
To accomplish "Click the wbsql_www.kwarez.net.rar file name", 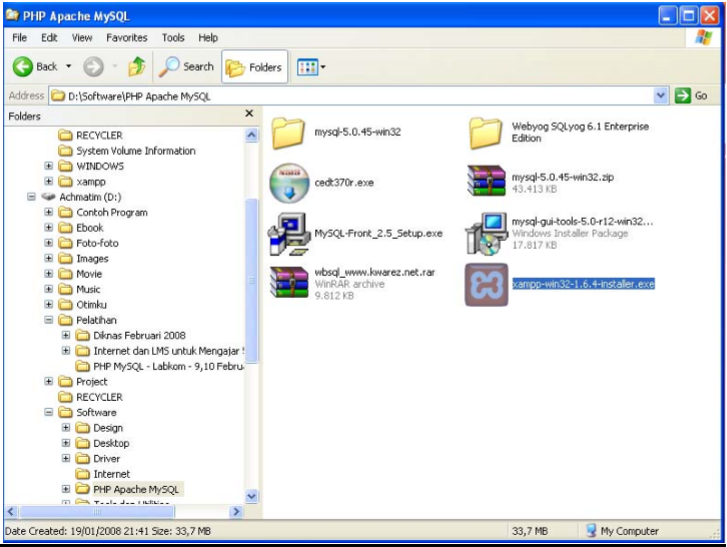I will [x=375, y=272].
